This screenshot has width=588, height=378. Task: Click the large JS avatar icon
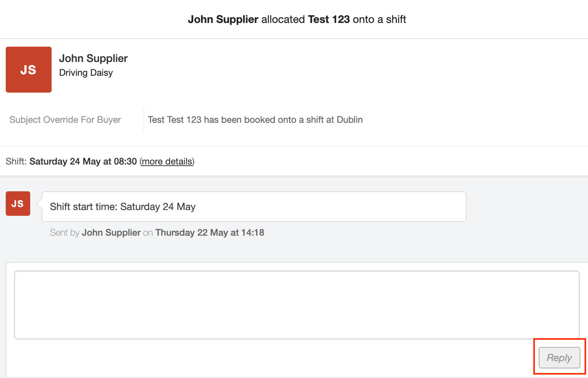pos(29,70)
